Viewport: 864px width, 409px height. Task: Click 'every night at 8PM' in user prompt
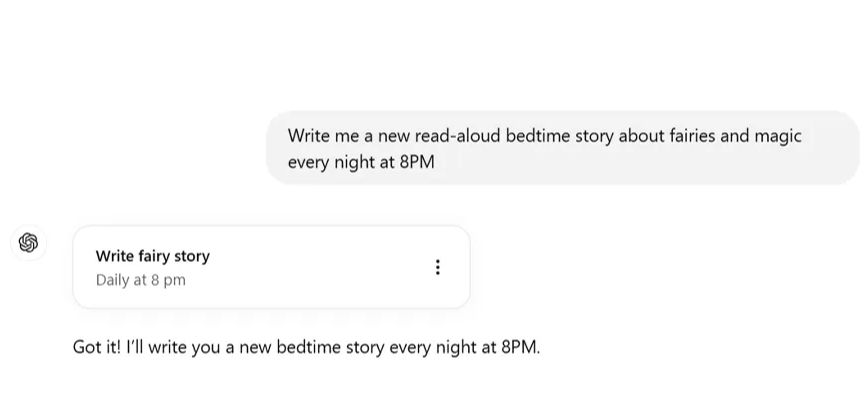(361, 161)
